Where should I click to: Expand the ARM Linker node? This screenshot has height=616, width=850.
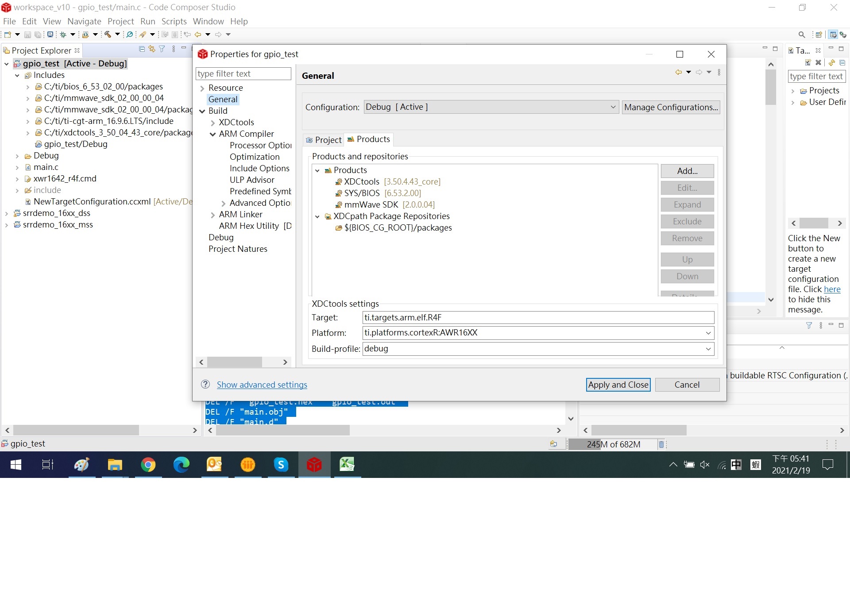pyautogui.click(x=213, y=215)
